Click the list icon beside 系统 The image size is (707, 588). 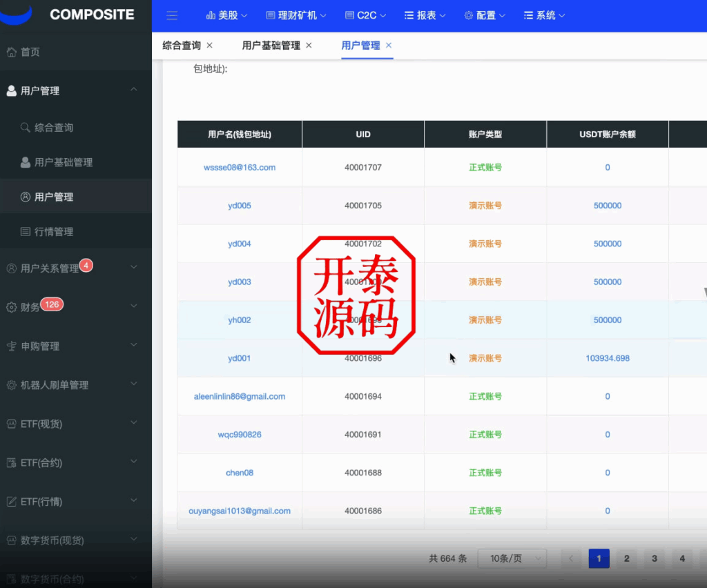(x=528, y=15)
